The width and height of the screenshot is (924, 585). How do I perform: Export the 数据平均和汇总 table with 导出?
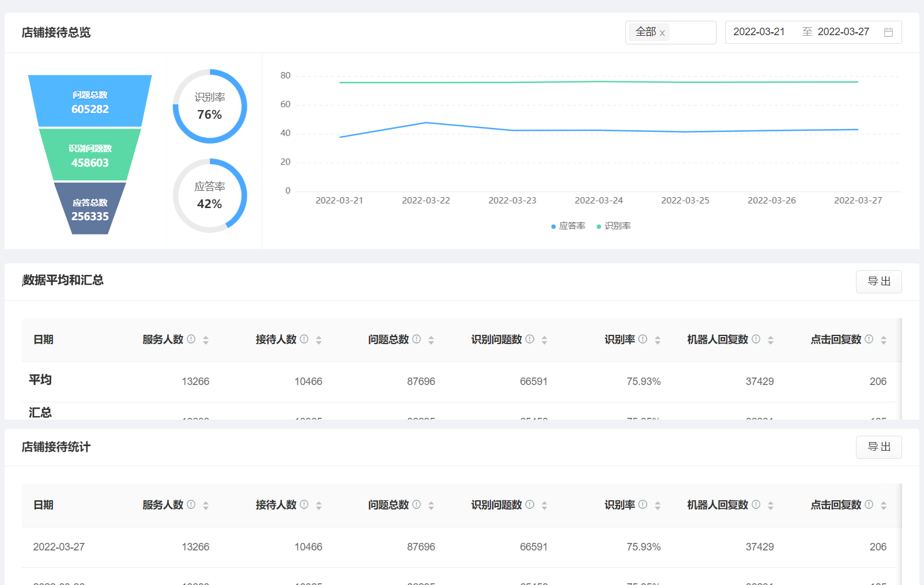[x=878, y=281]
